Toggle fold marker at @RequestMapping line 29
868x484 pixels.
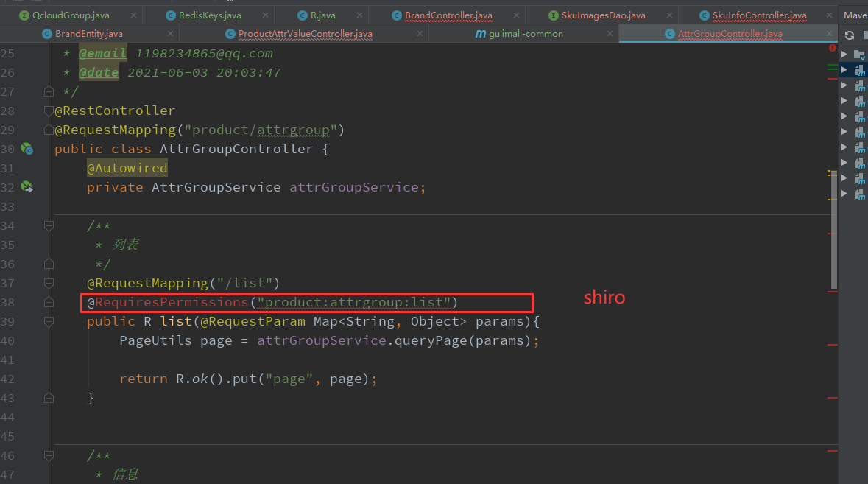click(x=49, y=130)
